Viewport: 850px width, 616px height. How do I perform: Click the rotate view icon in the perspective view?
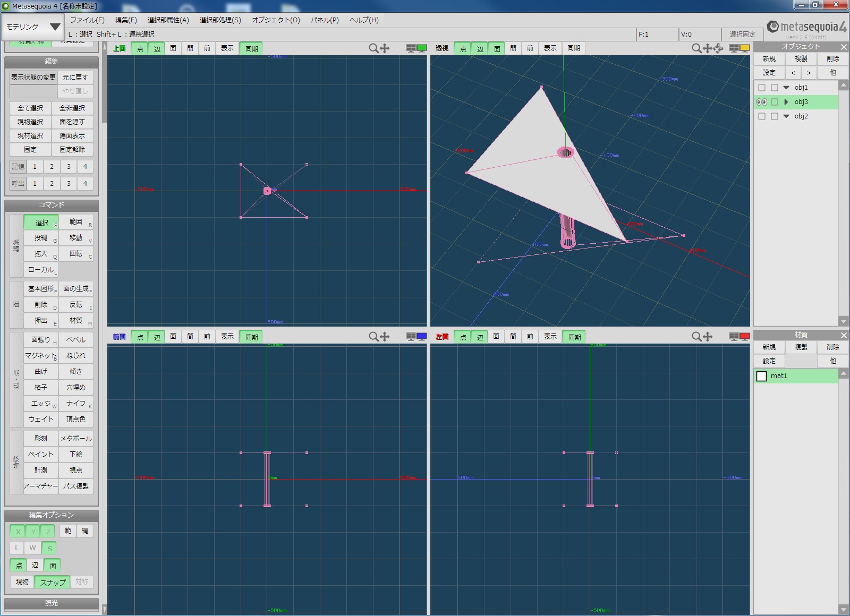[719, 48]
